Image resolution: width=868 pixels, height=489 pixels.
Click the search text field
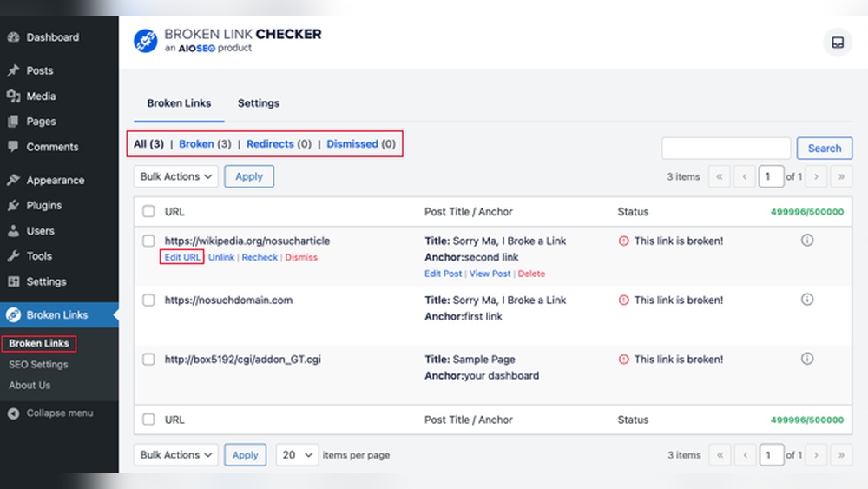[726, 149]
